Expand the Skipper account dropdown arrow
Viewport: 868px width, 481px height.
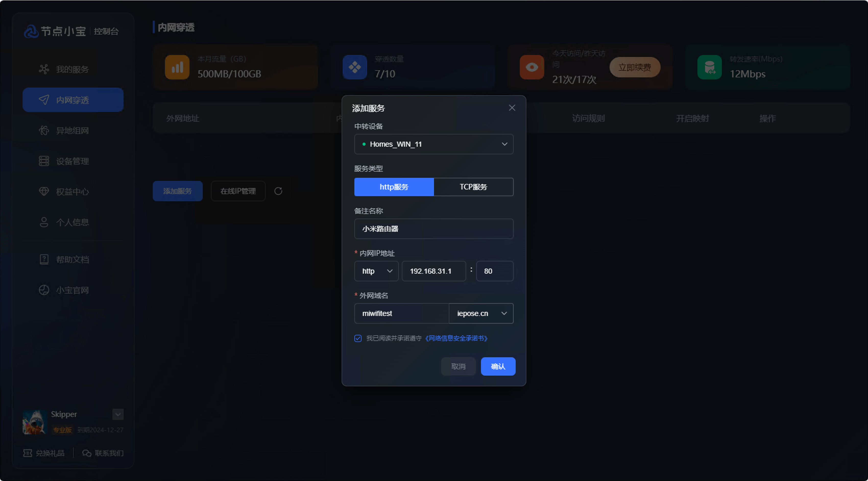pyautogui.click(x=118, y=414)
